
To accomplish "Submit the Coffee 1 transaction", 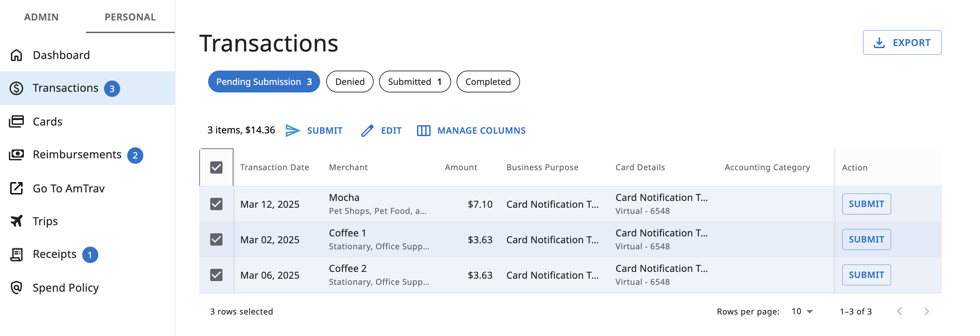I will click(866, 239).
